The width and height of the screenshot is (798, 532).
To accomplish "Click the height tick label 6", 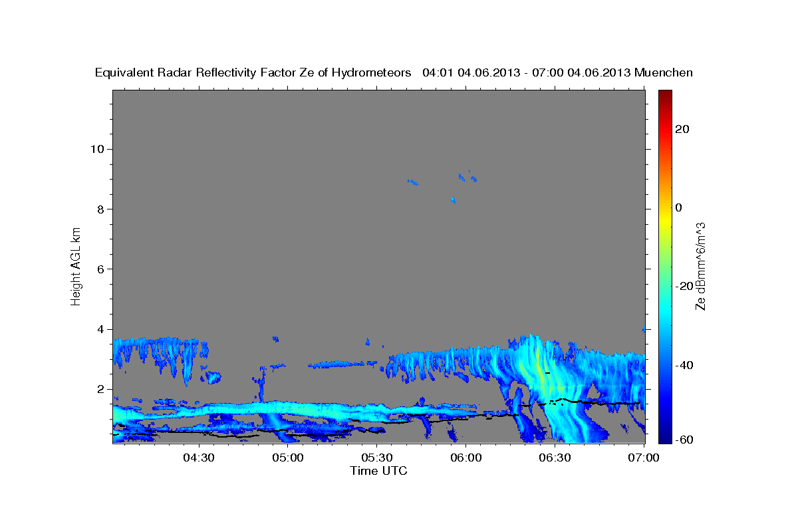I will click(x=100, y=269).
